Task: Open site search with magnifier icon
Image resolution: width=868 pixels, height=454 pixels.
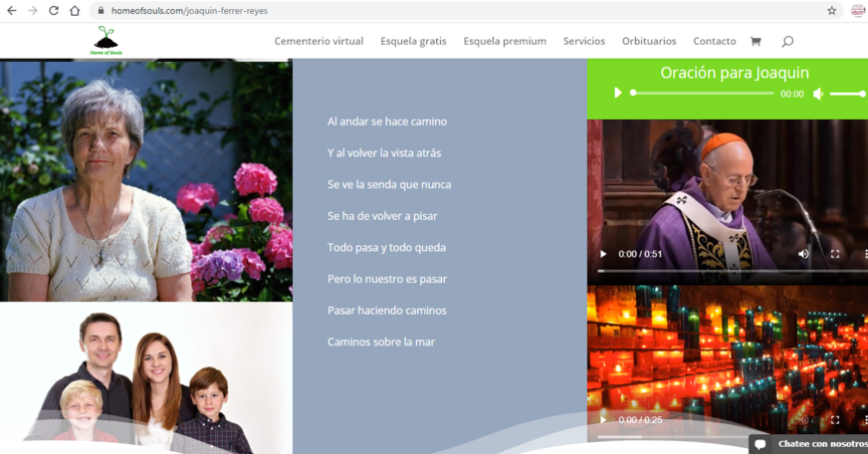Action: (787, 41)
